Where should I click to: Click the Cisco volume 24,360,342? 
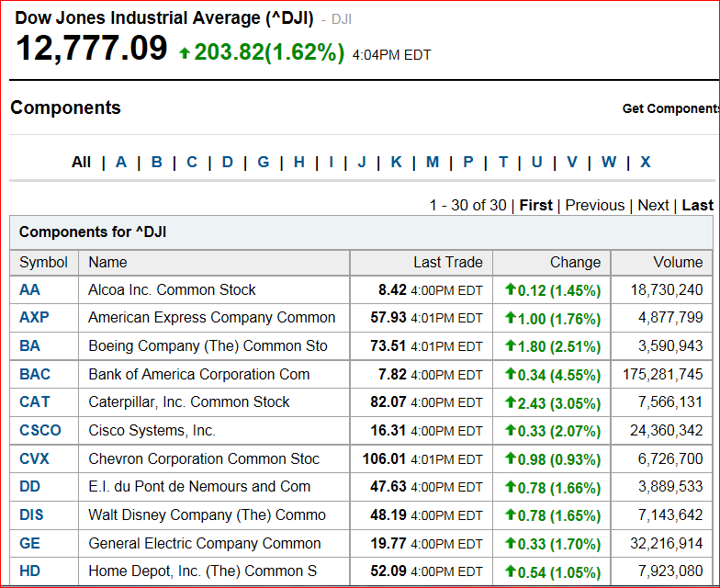coord(667,430)
